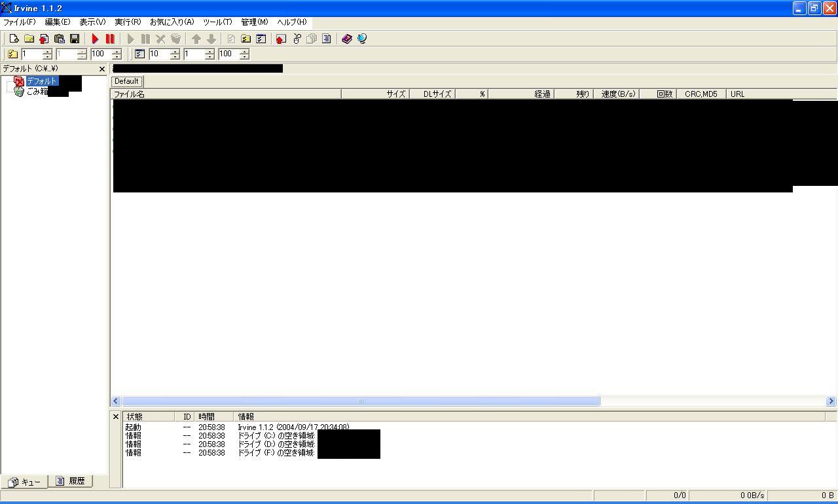The width and height of the screenshot is (838, 504).
Task: Close the デフォルト folder tree panel
Action: pyautogui.click(x=102, y=69)
